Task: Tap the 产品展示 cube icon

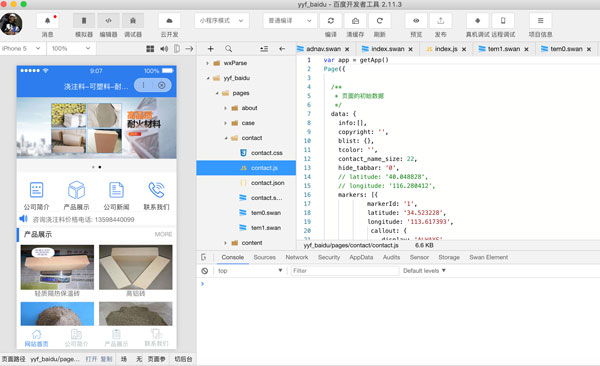Action: coord(76,190)
